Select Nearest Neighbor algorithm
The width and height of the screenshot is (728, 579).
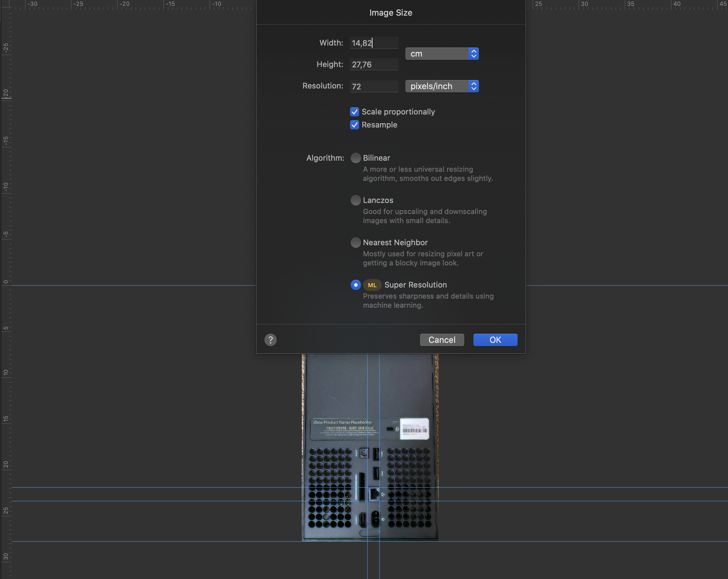click(x=355, y=243)
